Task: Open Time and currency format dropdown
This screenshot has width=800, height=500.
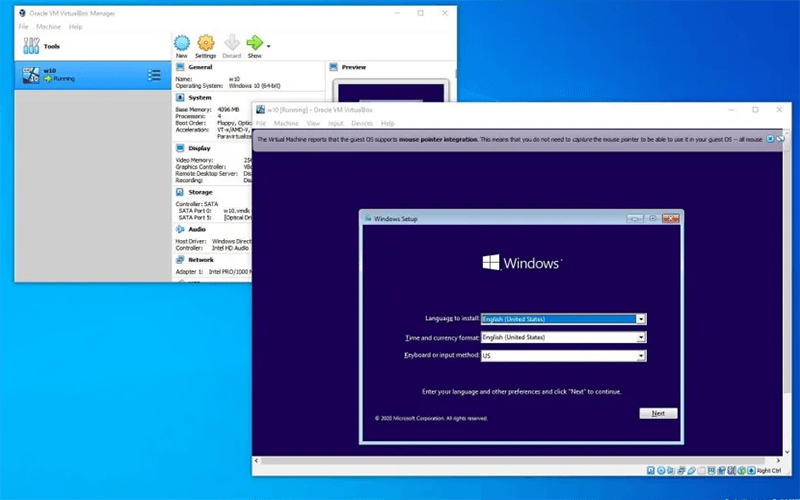Action: [641, 337]
